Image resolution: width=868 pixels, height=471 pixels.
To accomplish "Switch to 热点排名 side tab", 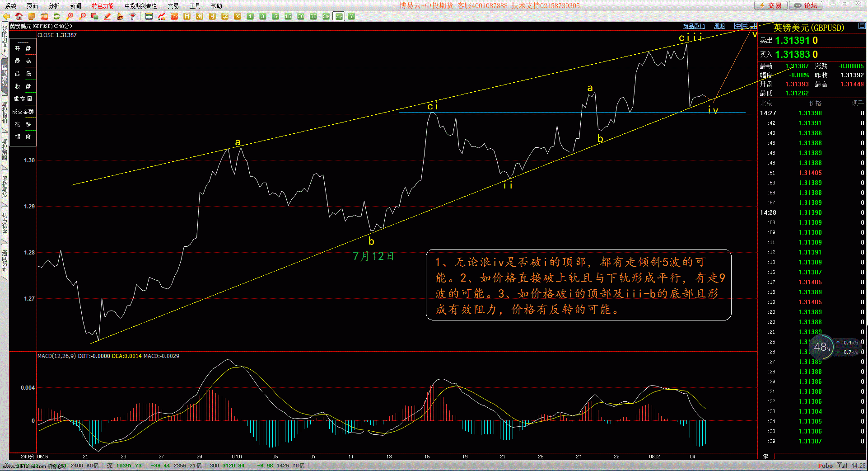I will (x=5, y=224).
